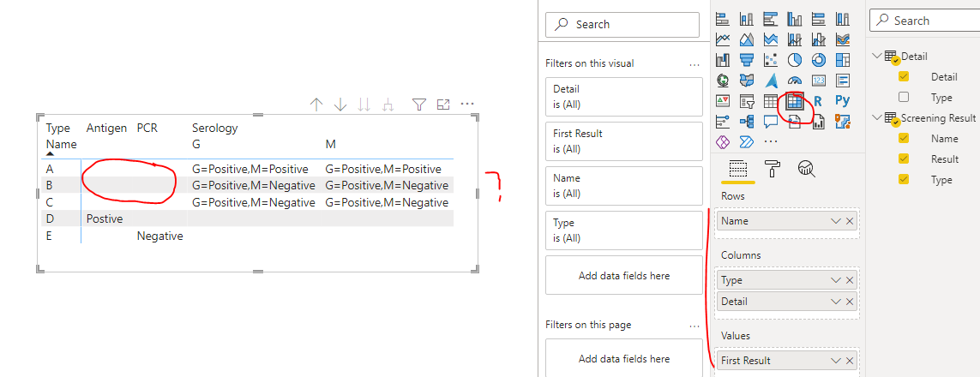Uncheck Name field in Screening Result
980x377 pixels.
[x=903, y=138]
